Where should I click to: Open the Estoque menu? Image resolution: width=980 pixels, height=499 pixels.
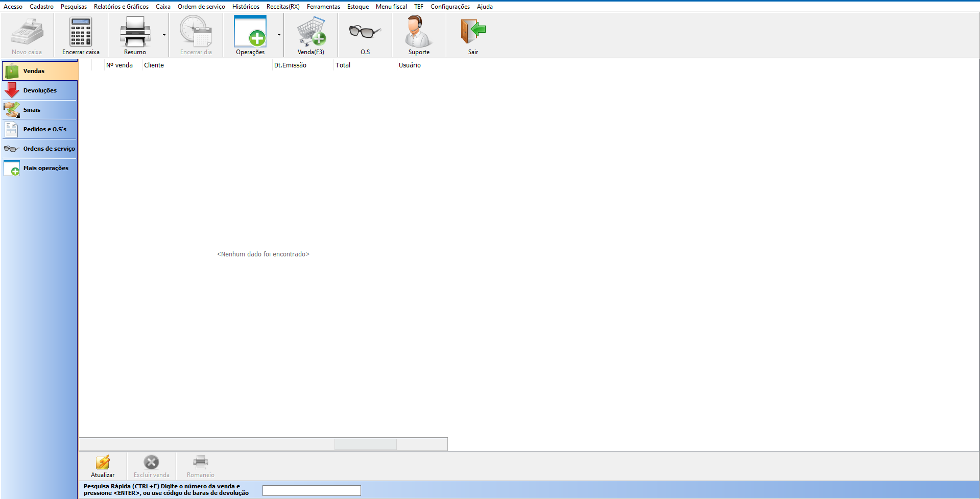tap(357, 7)
